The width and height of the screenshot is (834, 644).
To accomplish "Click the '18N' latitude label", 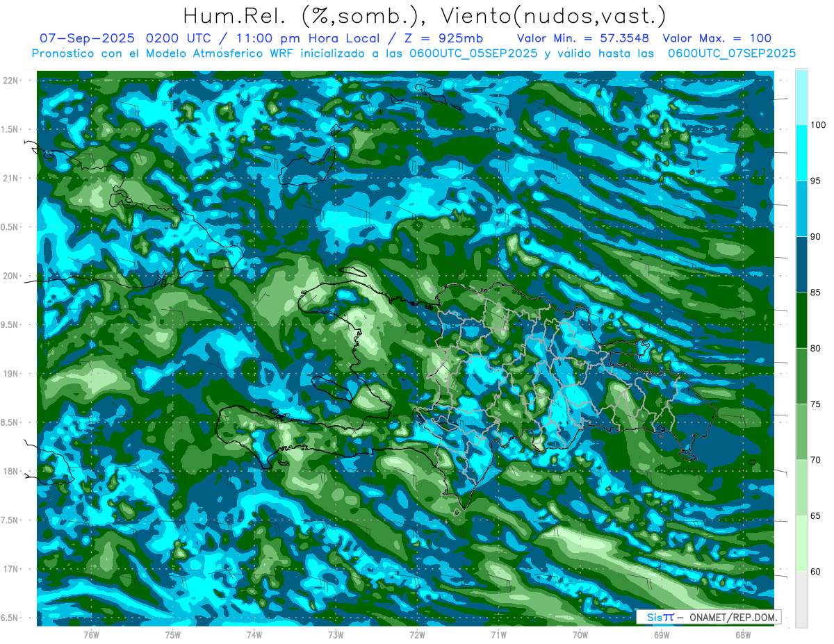I will 10,471.
